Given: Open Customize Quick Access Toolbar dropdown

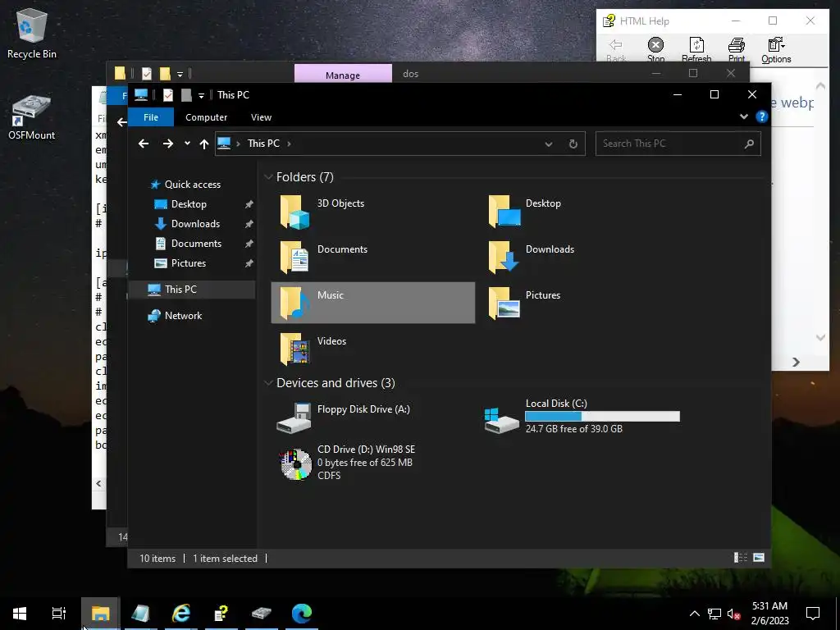Looking at the screenshot, I should click(201, 95).
